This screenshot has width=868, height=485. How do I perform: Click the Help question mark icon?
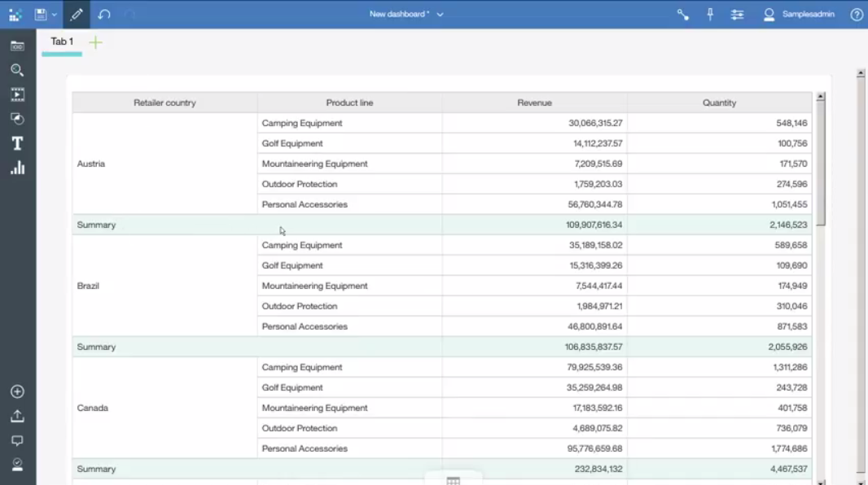click(x=857, y=15)
